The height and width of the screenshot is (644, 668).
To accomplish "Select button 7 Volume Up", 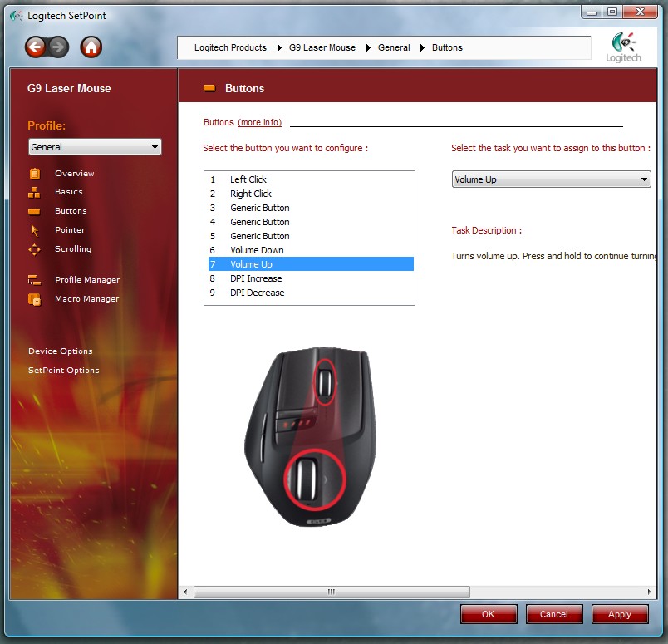I will (x=311, y=263).
